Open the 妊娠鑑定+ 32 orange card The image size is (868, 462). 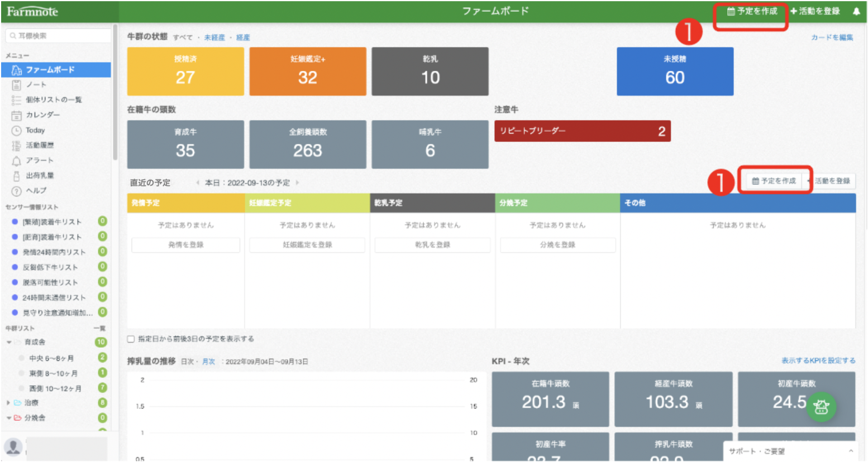pyautogui.click(x=308, y=71)
